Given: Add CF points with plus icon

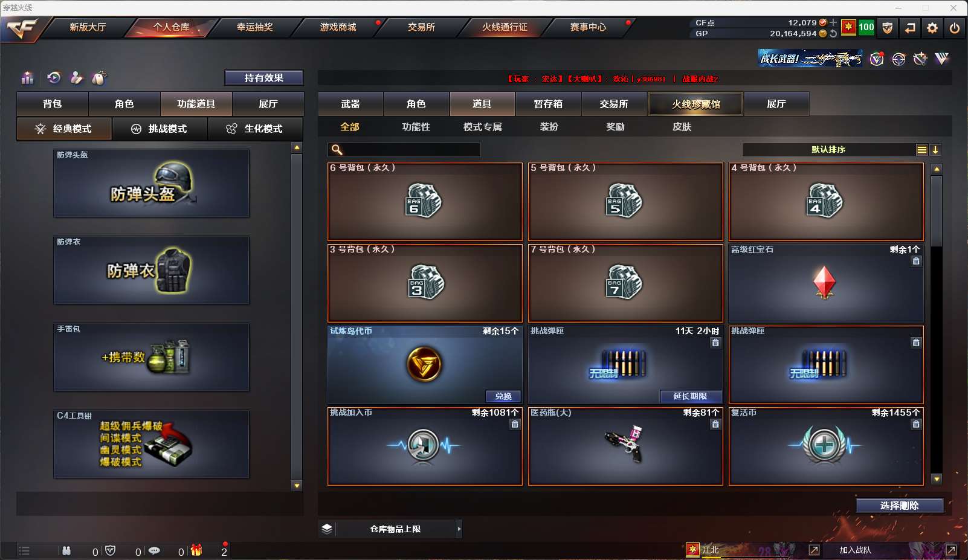Looking at the screenshot, I should pos(833,22).
